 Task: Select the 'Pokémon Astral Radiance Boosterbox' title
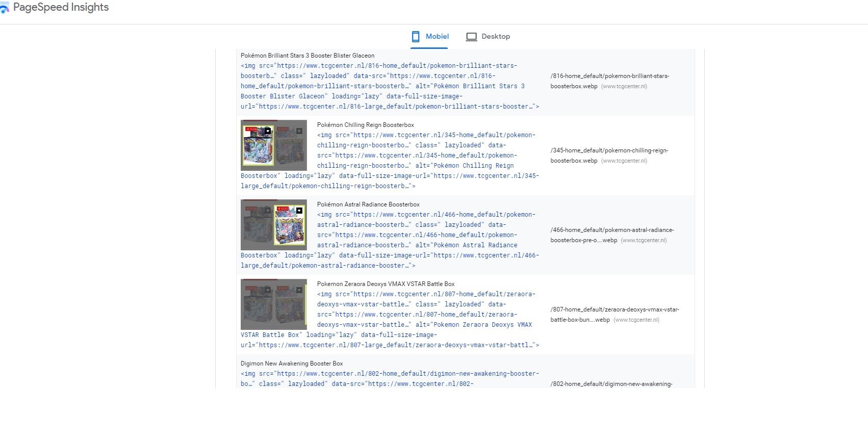368,204
